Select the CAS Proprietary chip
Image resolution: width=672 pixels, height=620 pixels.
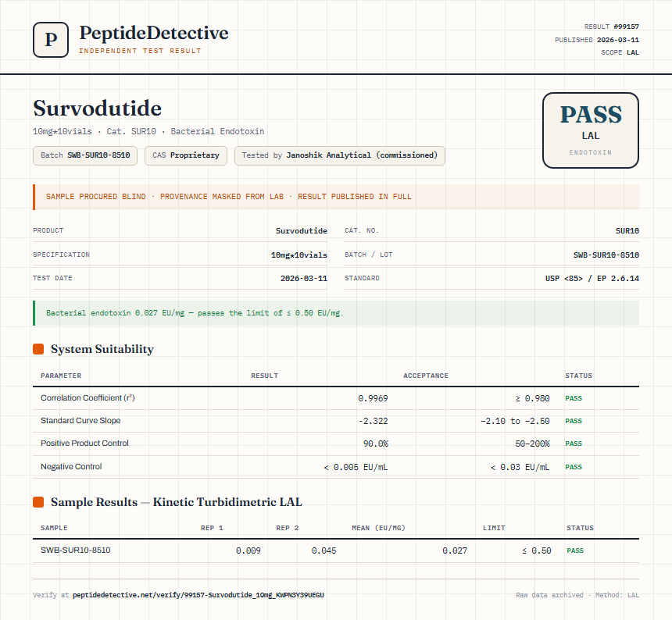(185, 155)
